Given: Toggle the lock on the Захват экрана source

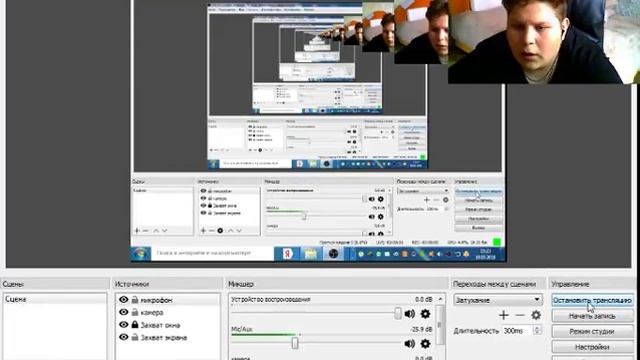Looking at the screenshot, I should click(135, 337).
